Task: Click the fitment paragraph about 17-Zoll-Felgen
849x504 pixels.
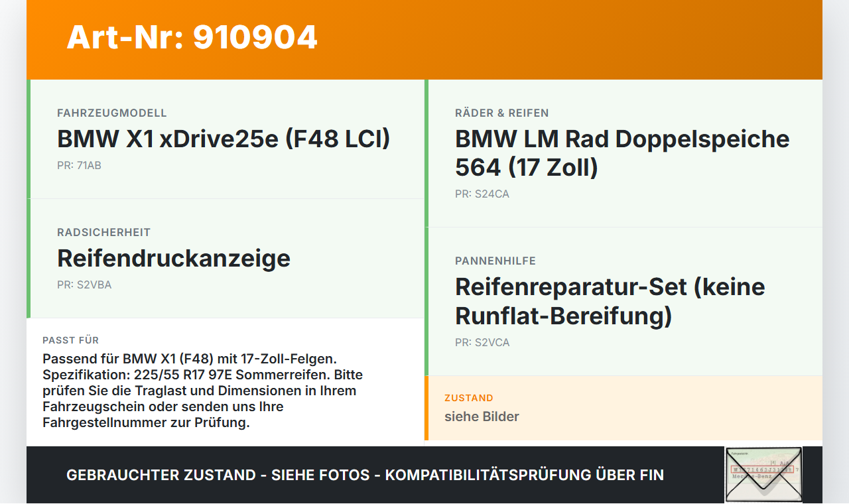Action: [203, 391]
